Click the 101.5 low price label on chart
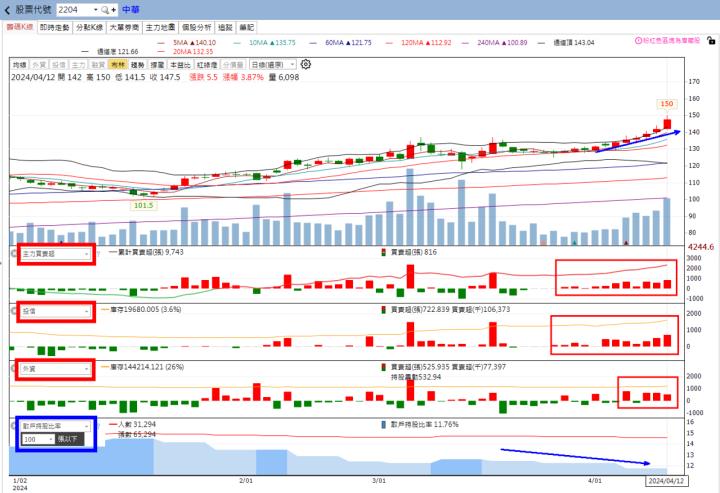This screenshot has width=720, height=493. (143, 205)
